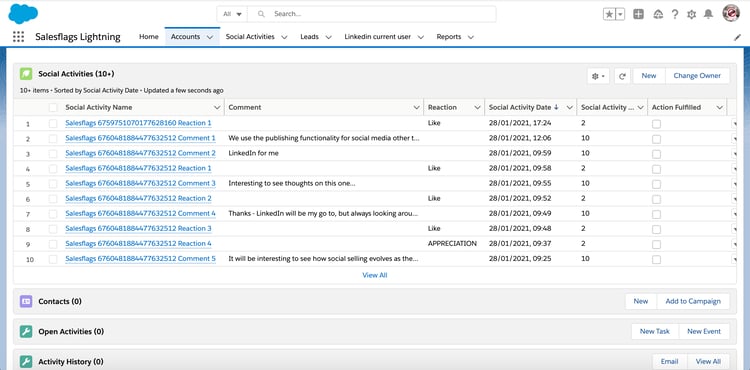Check Action Fulfilled for Comment 4 row
Viewport: 750px width, 370px height.
(656, 214)
